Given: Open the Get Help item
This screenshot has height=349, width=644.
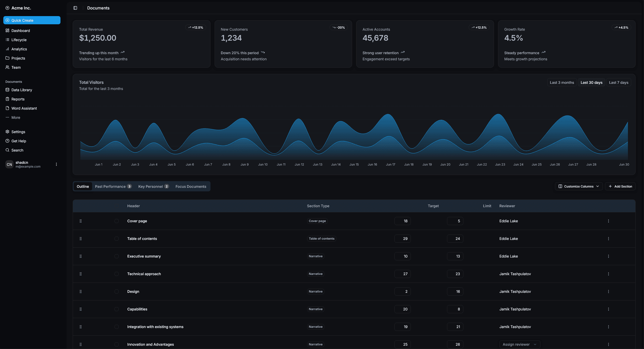Looking at the screenshot, I should (x=19, y=141).
